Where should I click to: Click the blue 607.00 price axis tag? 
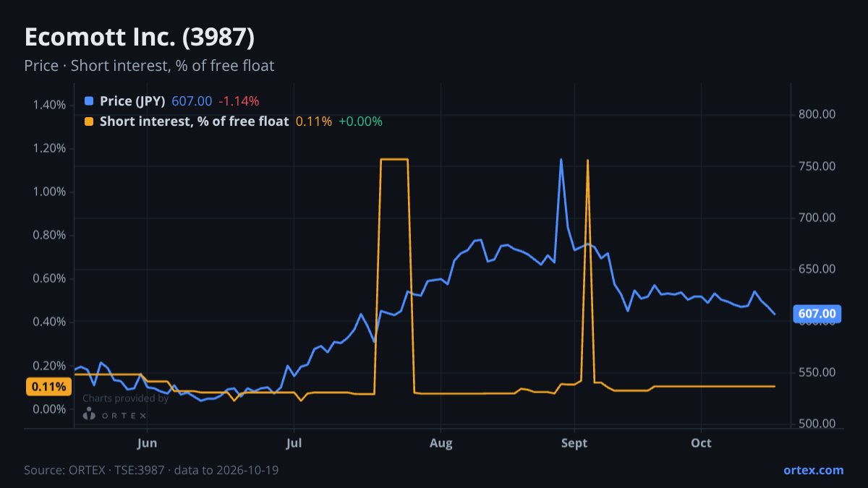click(817, 314)
